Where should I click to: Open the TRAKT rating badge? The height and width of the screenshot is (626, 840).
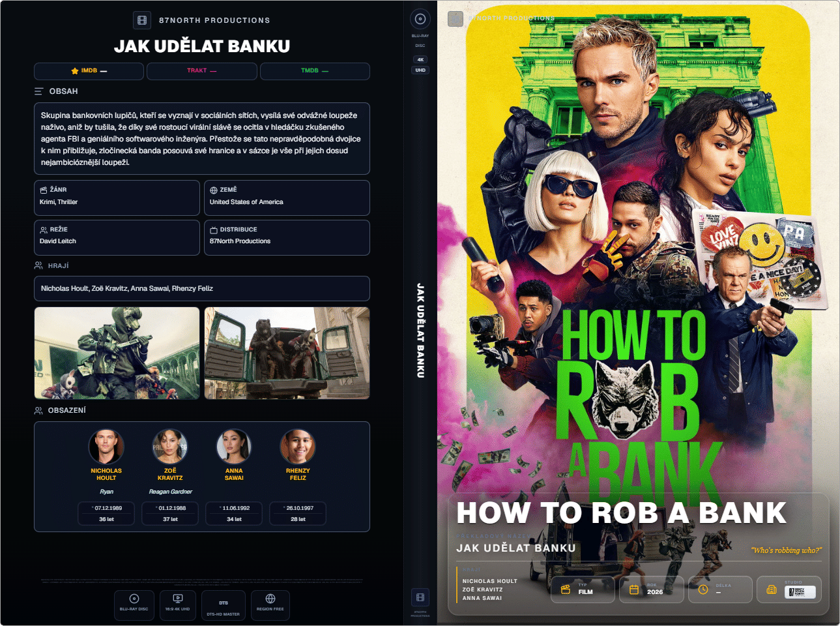pos(202,71)
